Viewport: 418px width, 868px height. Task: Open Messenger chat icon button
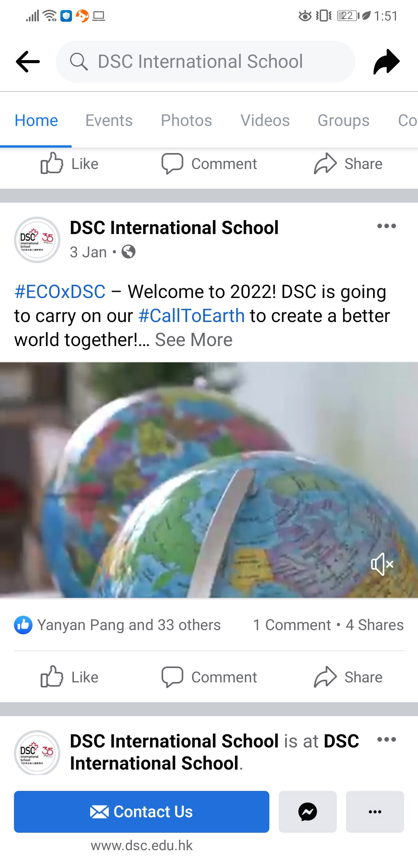(x=308, y=811)
